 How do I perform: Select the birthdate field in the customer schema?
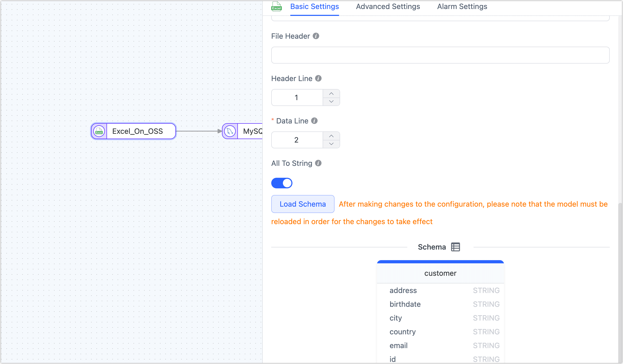[405, 304]
